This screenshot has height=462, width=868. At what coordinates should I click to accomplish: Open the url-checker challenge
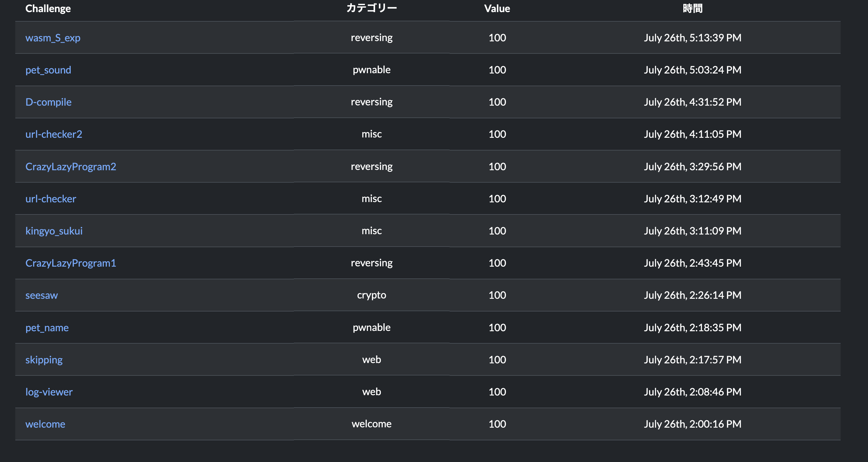coord(51,198)
